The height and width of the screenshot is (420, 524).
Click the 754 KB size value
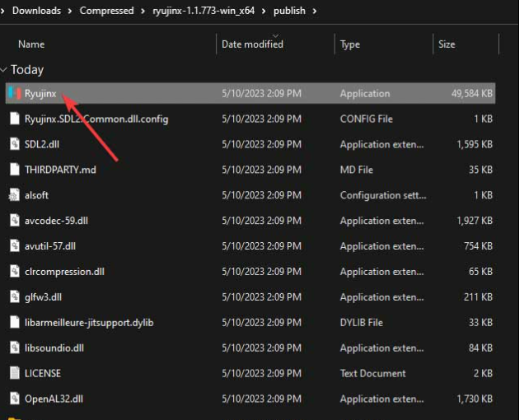point(478,246)
